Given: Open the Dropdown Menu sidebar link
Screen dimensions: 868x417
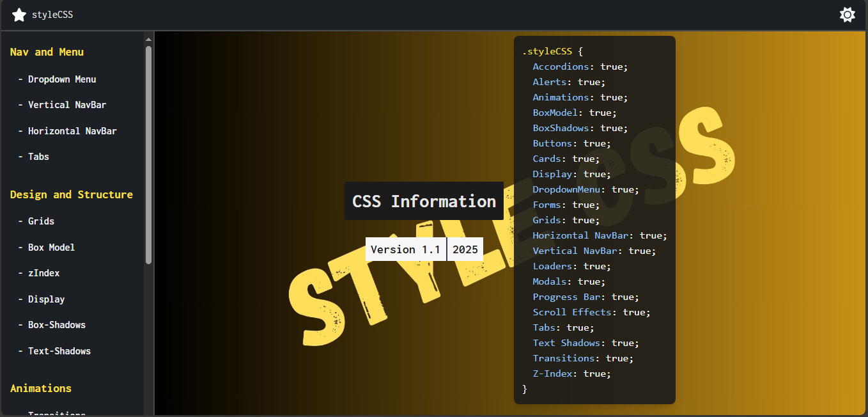Looking at the screenshot, I should coord(61,79).
